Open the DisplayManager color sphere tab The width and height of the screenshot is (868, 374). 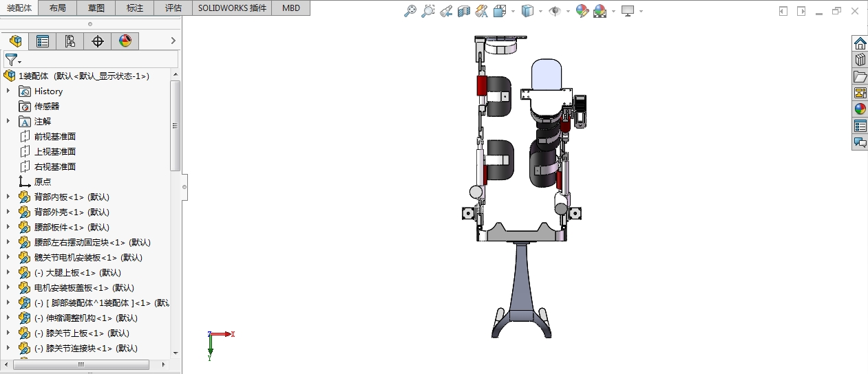click(125, 41)
